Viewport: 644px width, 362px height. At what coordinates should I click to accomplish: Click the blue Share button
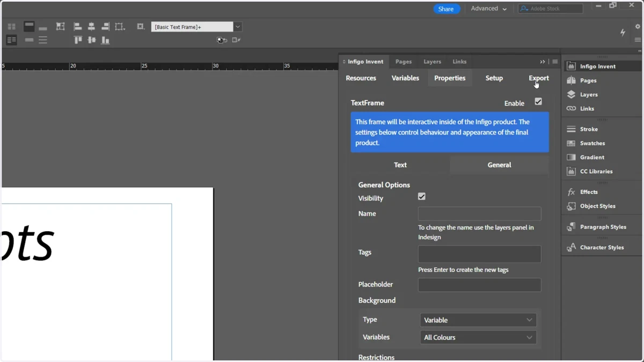pyautogui.click(x=446, y=9)
